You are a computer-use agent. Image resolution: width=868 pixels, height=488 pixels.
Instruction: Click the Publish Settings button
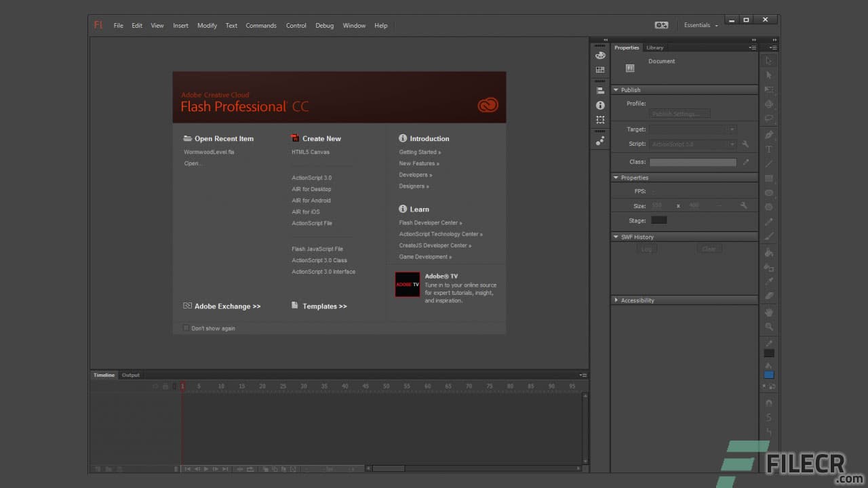[679, 113]
